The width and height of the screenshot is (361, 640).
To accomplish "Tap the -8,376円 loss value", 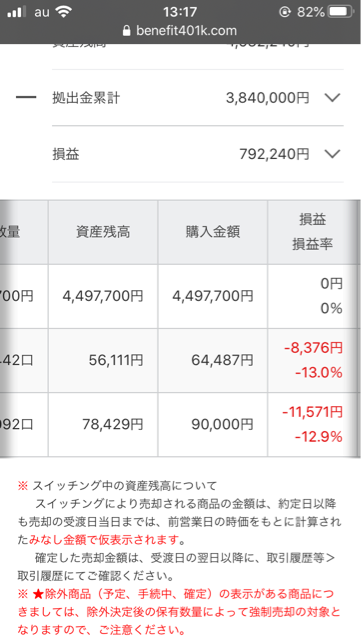I will click(312, 348).
